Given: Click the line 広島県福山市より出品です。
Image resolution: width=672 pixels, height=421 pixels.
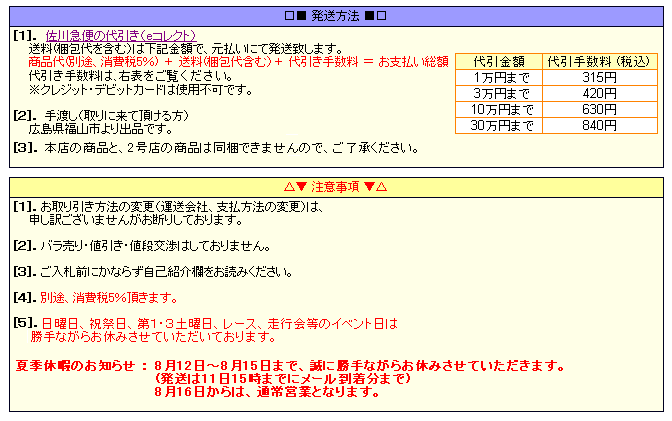Looking at the screenshot, I should pos(101,129).
